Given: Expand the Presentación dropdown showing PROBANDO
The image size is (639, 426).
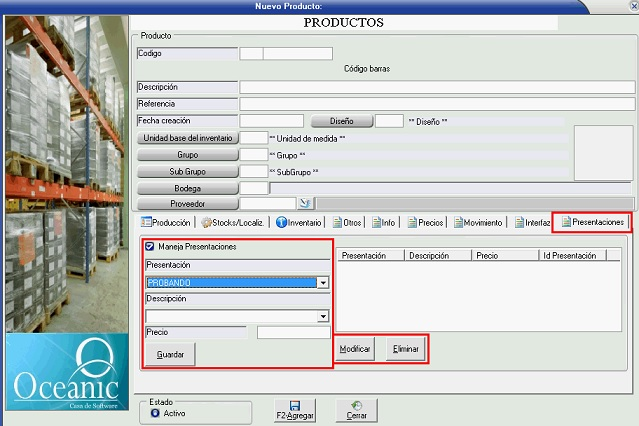Looking at the screenshot, I should (322, 283).
